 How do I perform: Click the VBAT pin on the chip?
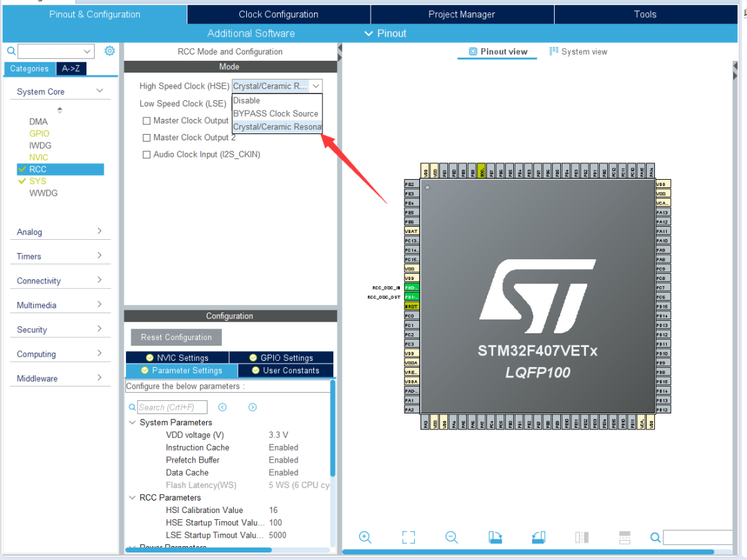[x=411, y=231]
